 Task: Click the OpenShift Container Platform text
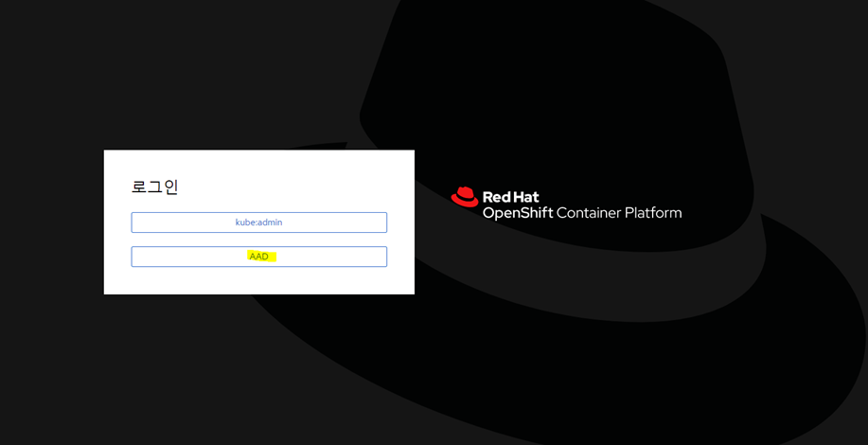pos(582,213)
